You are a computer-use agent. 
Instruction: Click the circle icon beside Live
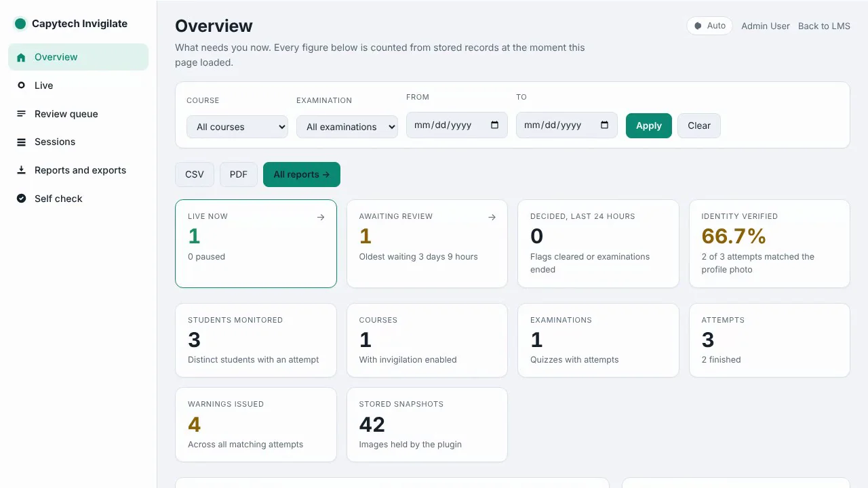21,85
